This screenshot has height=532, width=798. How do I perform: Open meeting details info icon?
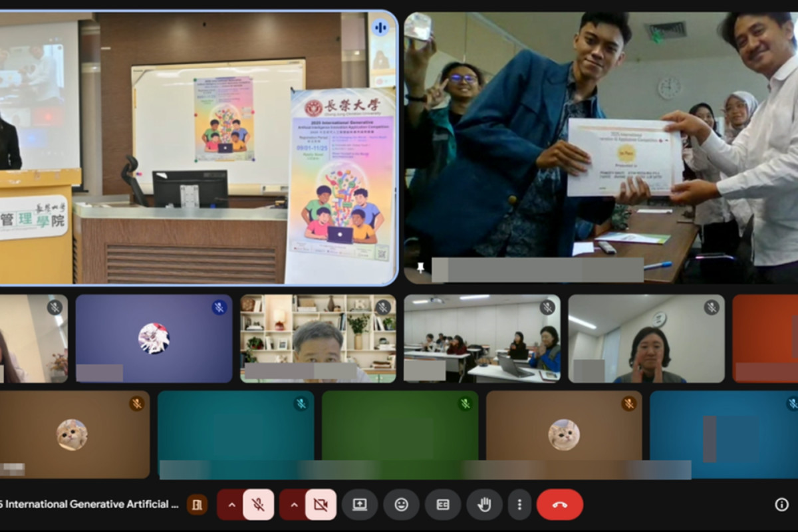click(781, 505)
